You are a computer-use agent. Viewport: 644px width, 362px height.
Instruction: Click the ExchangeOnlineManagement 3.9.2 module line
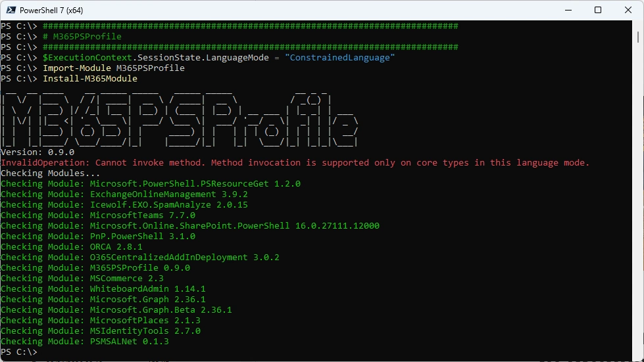click(x=124, y=194)
